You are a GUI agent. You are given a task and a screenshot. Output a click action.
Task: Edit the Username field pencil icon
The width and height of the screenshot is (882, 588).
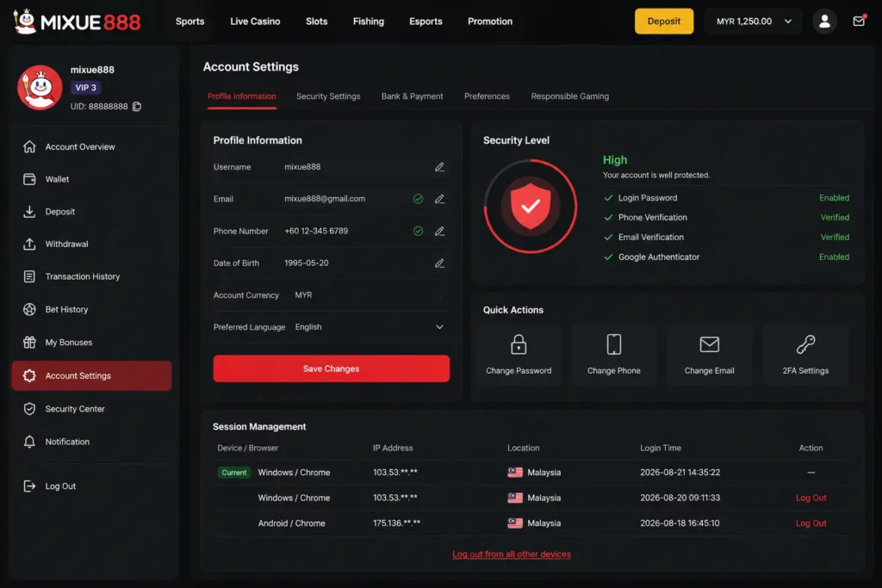tap(439, 167)
